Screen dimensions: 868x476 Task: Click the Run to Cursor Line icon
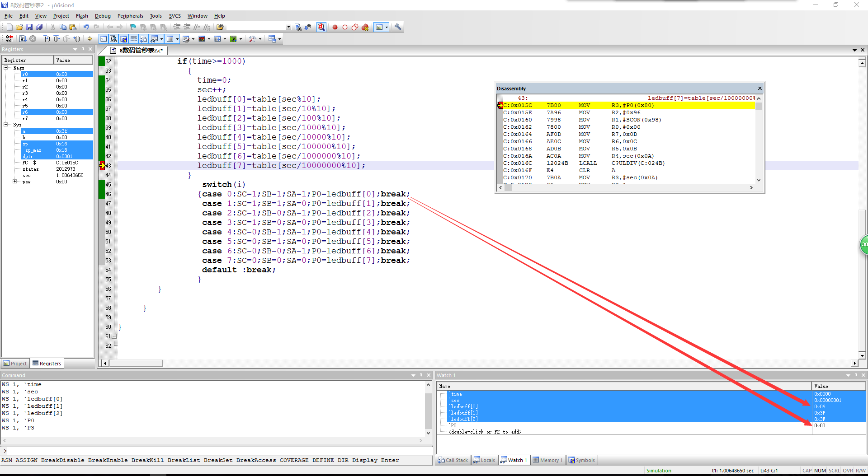(77, 39)
